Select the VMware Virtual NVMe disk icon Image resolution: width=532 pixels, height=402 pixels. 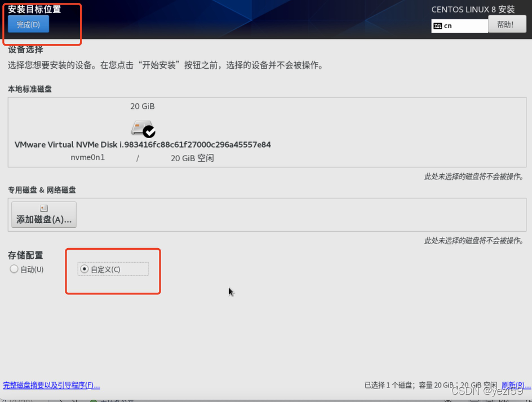point(143,129)
